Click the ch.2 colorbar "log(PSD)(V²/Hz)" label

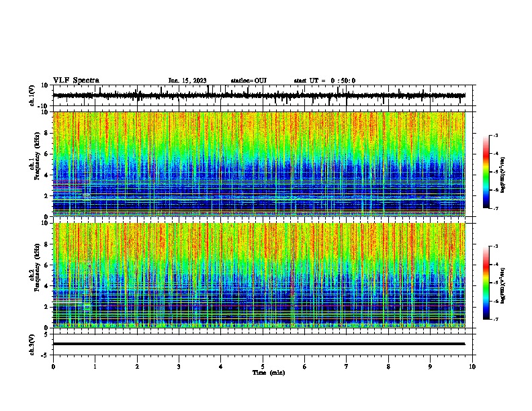tap(503, 285)
